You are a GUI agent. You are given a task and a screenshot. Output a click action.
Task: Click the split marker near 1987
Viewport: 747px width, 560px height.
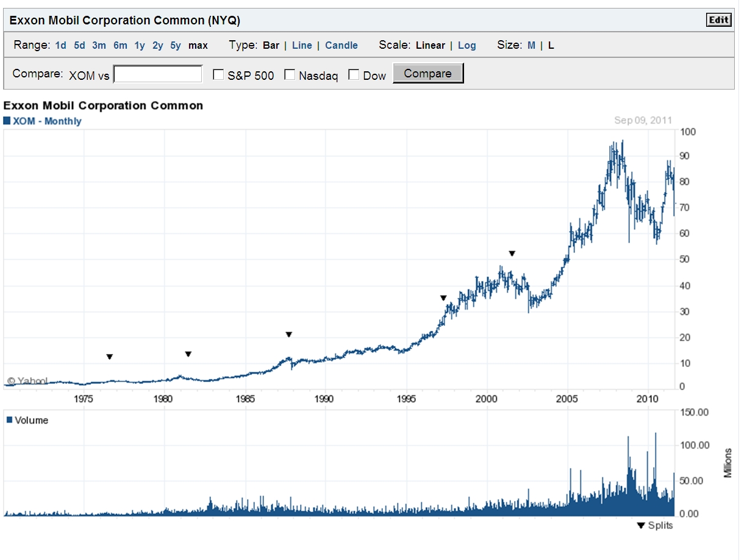pos(289,335)
